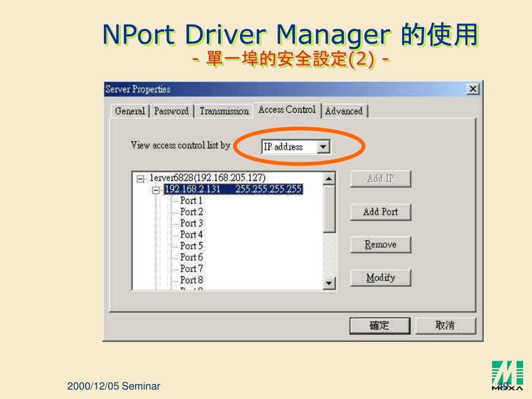This screenshot has width=532, height=399.
Task: Highlight Port 8 in the tree
Action: point(191,280)
